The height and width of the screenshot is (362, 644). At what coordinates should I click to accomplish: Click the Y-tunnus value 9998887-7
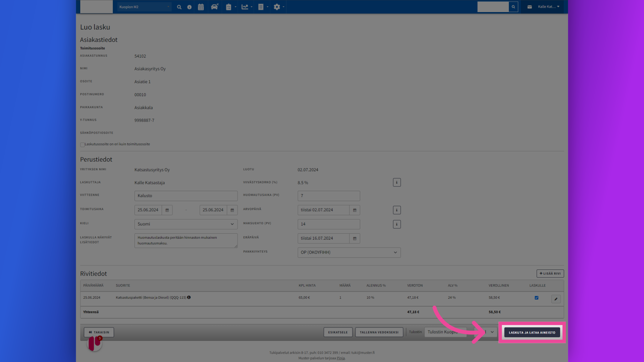pyautogui.click(x=144, y=120)
